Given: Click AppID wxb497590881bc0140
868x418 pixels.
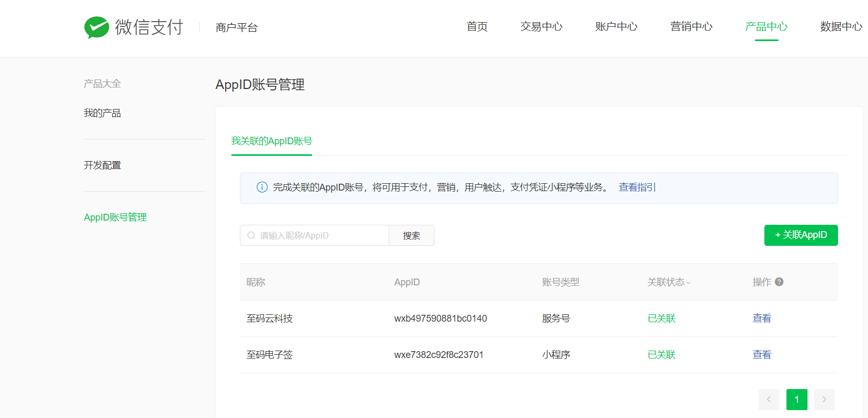Looking at the screenshot, I should click(x=440, y=319).
